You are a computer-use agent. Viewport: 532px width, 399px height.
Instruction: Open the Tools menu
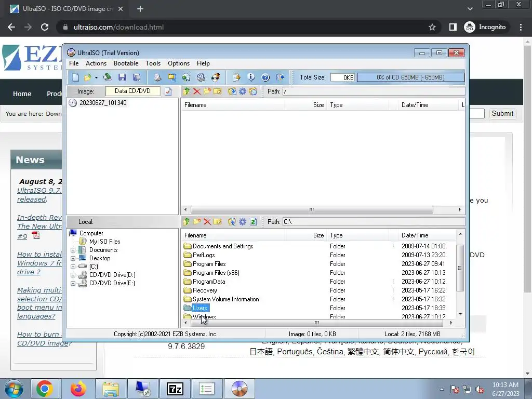click(153, 63)
